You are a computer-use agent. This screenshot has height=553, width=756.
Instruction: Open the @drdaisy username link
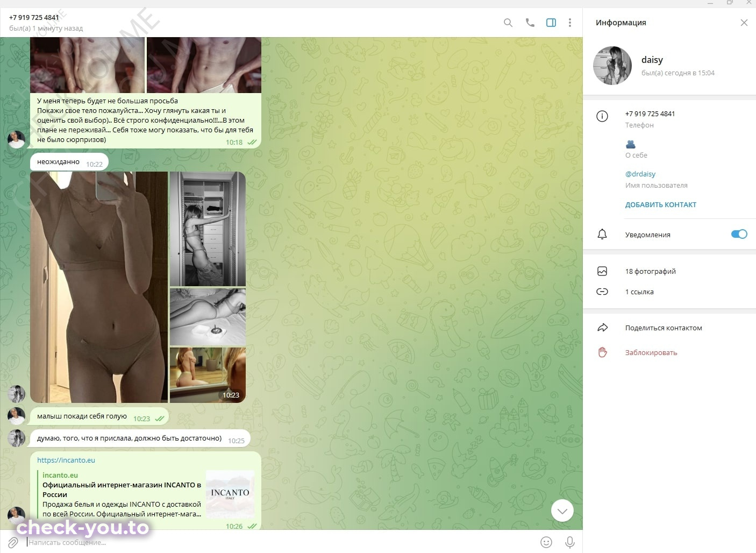coord(640,174)
